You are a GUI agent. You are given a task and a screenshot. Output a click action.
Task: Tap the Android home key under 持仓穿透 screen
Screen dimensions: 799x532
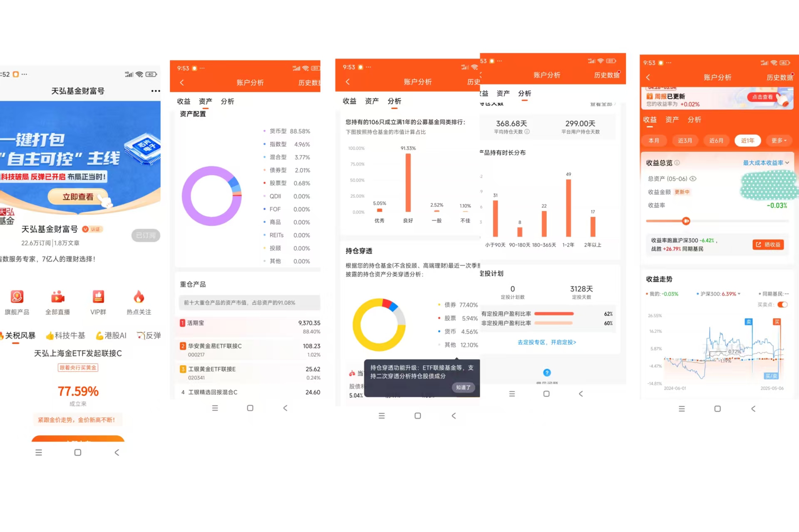[x=418, y=416]
